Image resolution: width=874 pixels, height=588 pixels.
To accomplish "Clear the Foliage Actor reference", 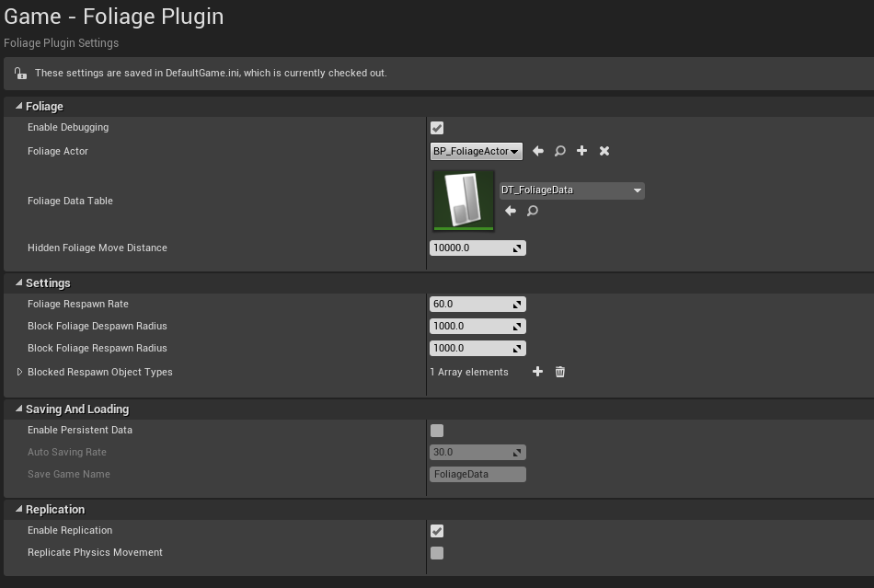I will [604, 151].
